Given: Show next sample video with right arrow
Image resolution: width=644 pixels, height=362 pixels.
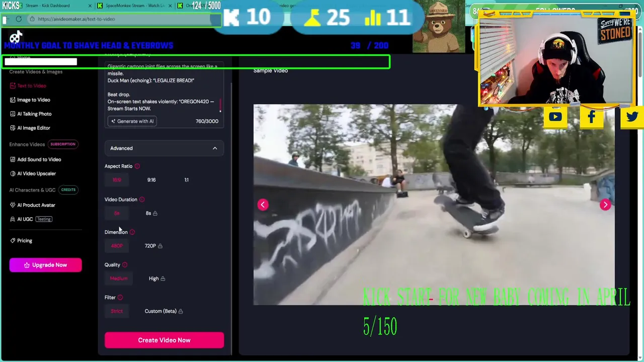Looking at the screenshot, I should (x=605, y=205).
